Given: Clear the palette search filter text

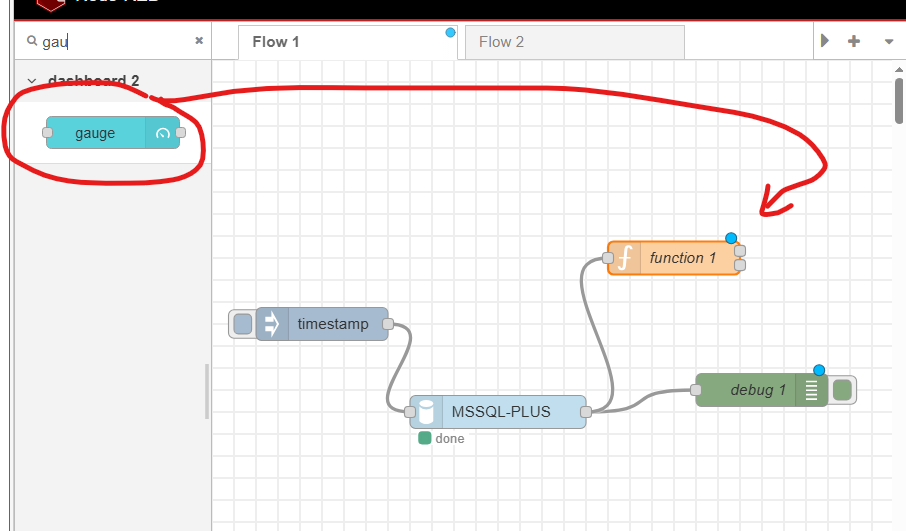Looking at the screenshot, I should click(x=198, y=41).
